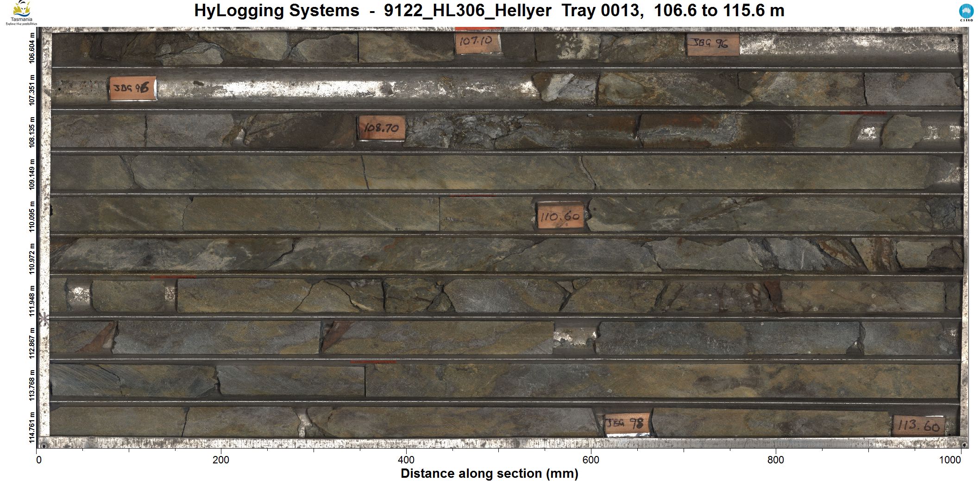Click the 109.149 m row depth label
Screen dimensions: 980x481
[32, 174]
